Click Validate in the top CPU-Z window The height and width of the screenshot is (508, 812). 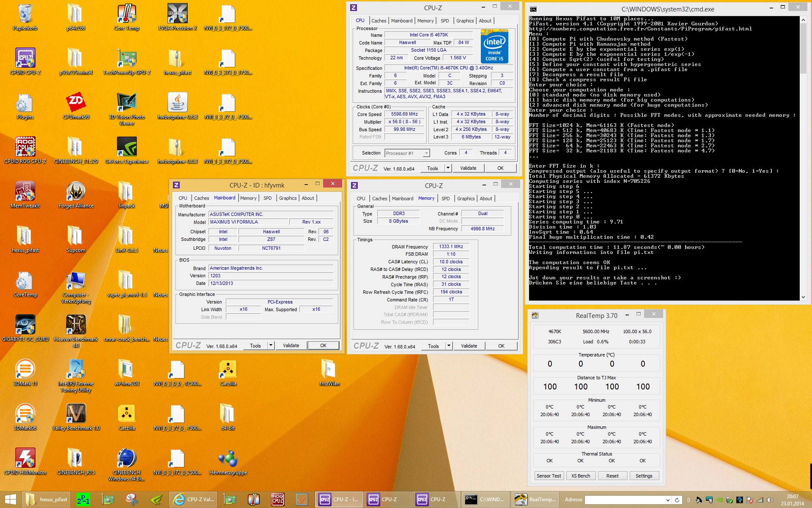(x=468, y=168)
